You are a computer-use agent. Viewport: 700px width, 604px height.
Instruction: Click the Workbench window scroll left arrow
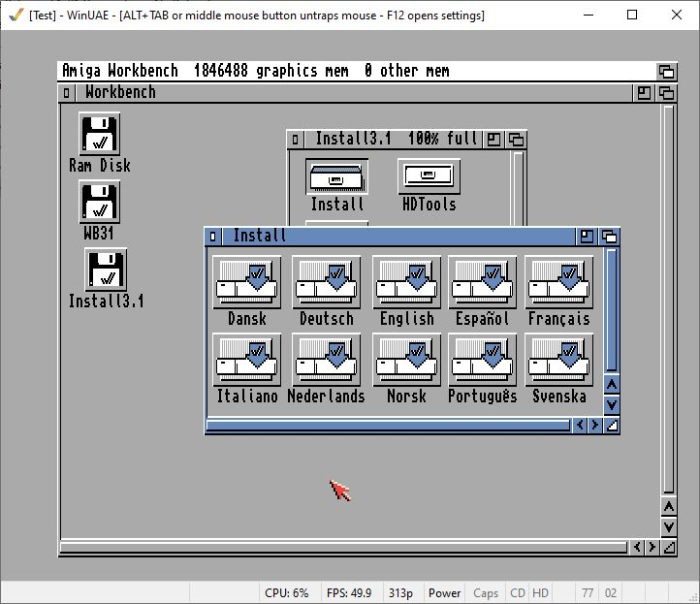coord(637,547)
